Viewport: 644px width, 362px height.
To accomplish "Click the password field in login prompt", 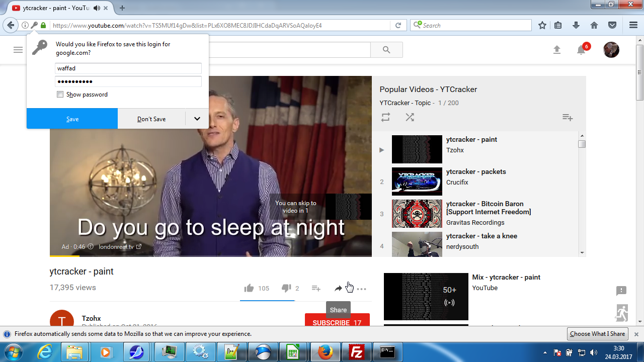I will 128,81.
